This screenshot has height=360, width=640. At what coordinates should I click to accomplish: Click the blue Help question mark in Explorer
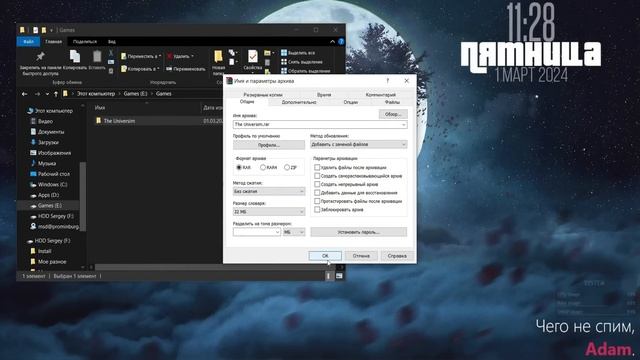pos(341,42)
